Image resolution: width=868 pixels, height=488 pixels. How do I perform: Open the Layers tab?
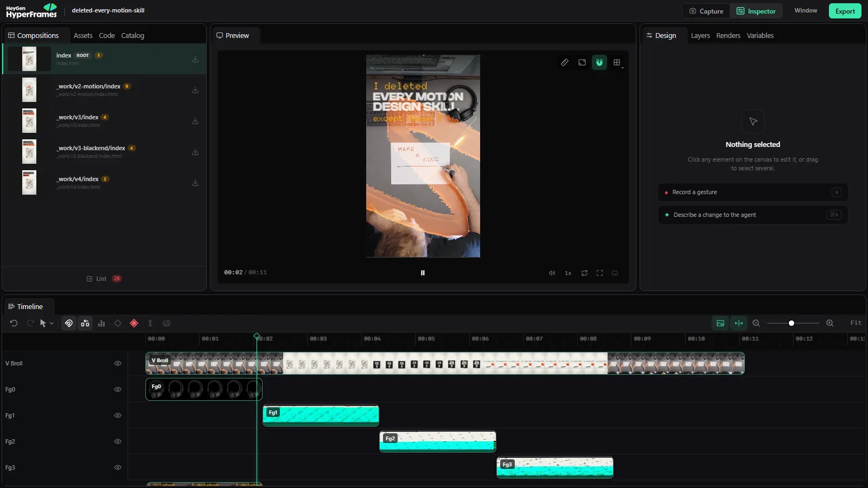click(x=700, y=36)
